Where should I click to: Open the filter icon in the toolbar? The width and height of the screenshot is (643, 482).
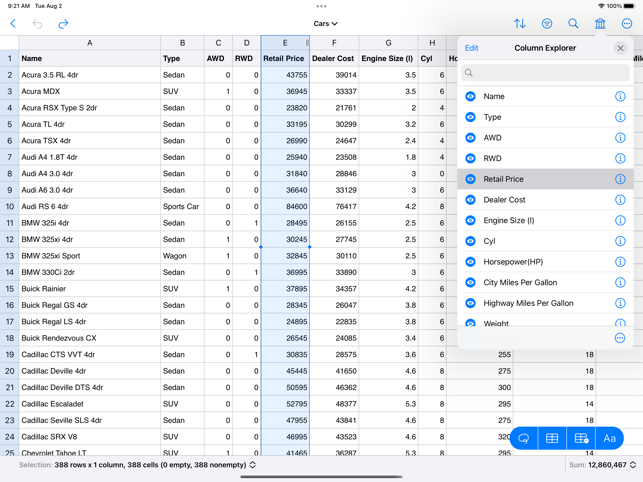pos(547,23)
